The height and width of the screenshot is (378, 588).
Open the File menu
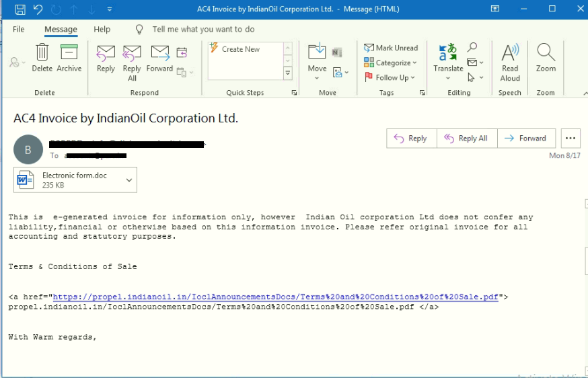pos(18,29)
